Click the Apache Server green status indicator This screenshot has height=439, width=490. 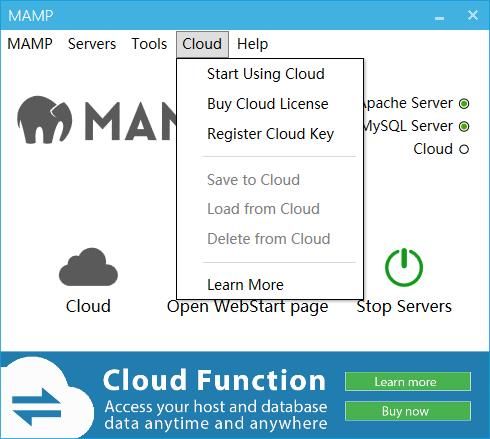click(464, 104)
